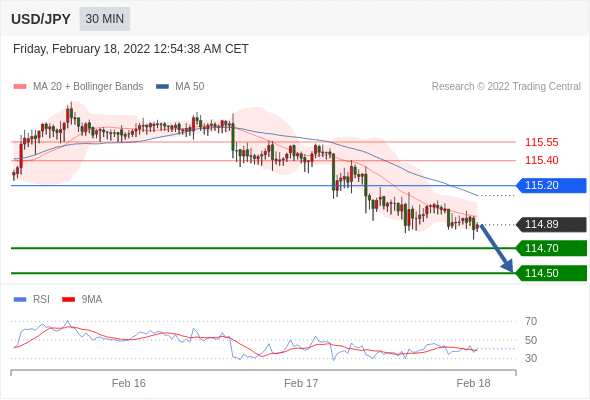This screenshot has width=590, height=400.
Task: Click the 30 MIN timeframe button
Action: click(105, 19)
